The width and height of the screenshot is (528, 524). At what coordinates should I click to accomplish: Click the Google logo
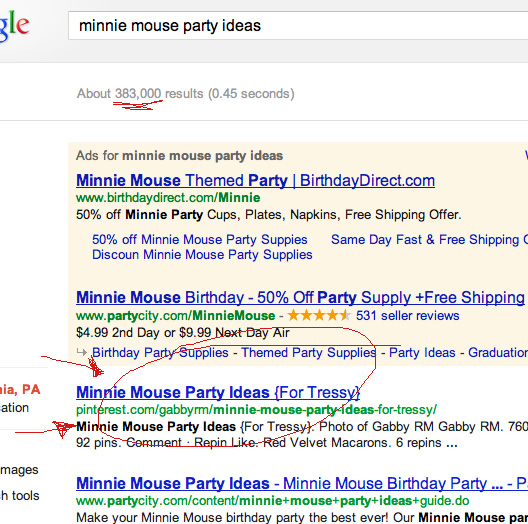pos(14,26)
